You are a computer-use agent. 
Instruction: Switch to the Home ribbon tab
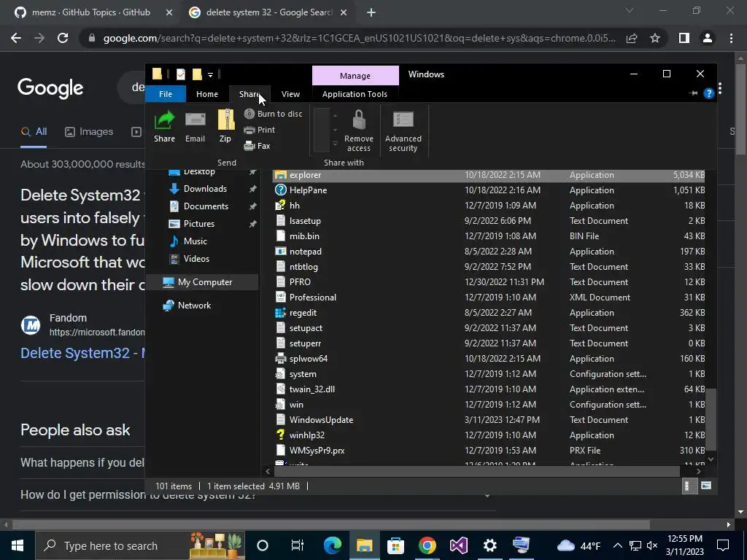[x=206, y=94]
